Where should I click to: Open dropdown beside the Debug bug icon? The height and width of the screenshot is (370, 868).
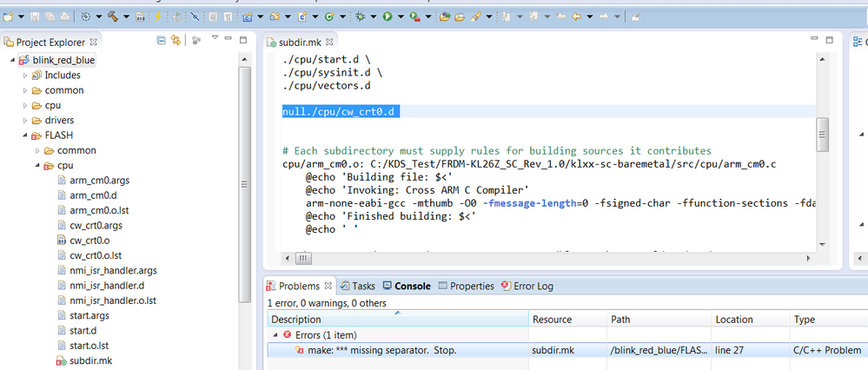(373, 17)
